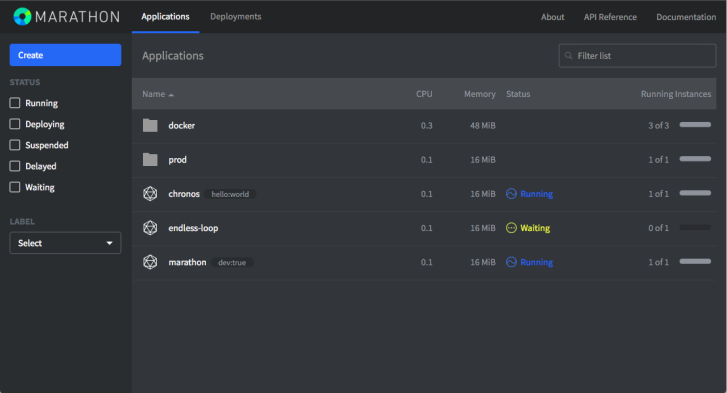Open the docker group
This screenshot has height=393, width=727.
pos(182,126)
